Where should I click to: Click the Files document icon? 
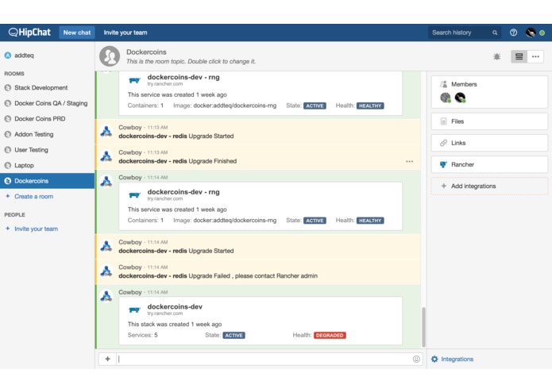[443, 121]
